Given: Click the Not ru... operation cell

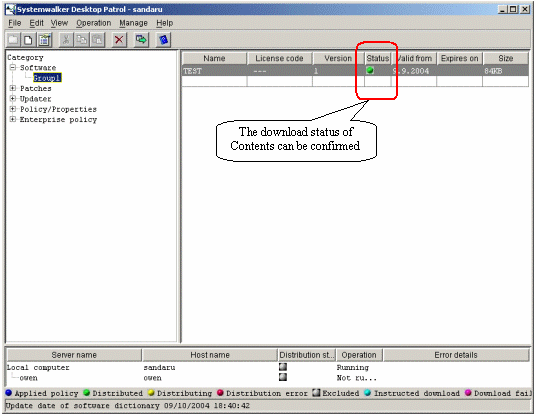Looking at the screenshot, I should tap(357, 378).
